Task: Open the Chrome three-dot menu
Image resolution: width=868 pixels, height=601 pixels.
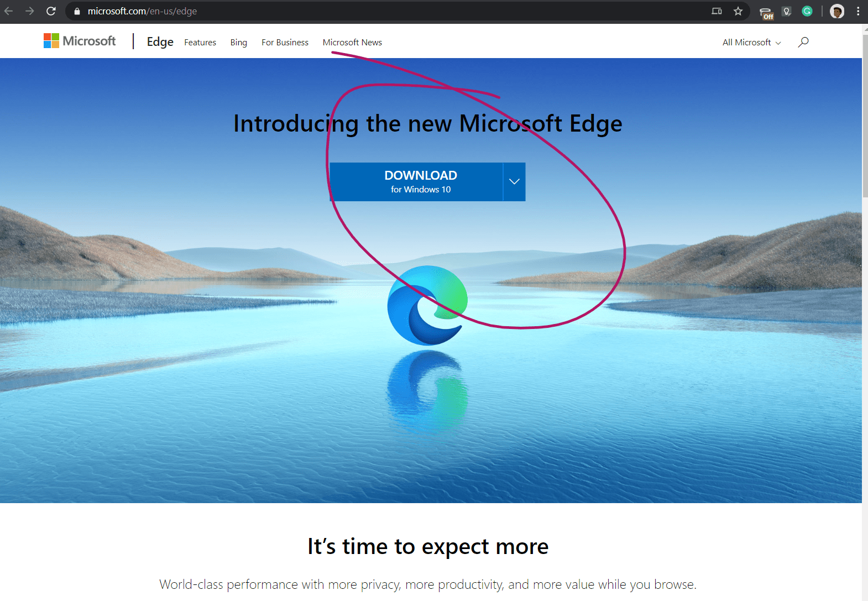Action: [x=857, y=11]
